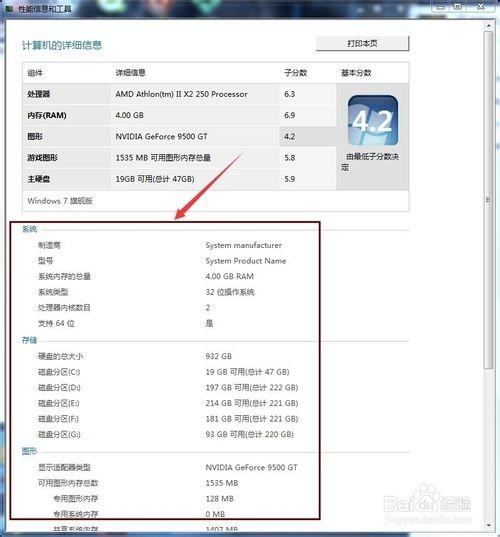Click 4.00 GB RAM value

pos(229,276)
